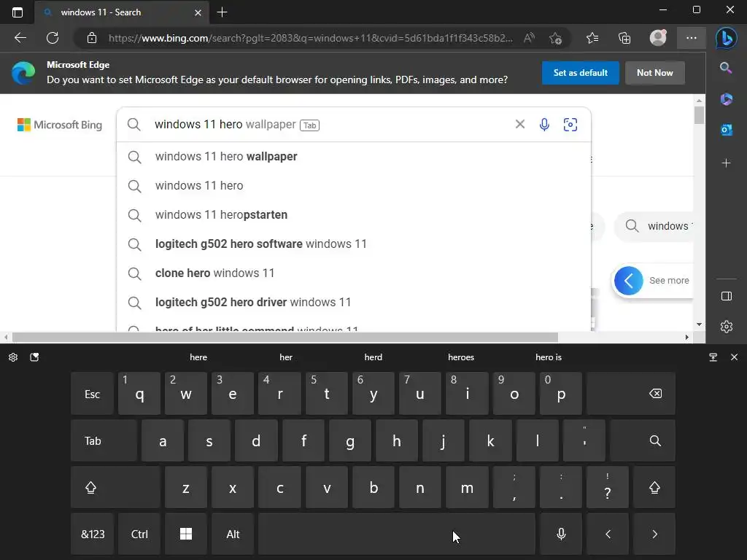This screenshot has height=560, width=747.
Task: Click the horizontal page scrollbar
Action: (x=285, y=337)
